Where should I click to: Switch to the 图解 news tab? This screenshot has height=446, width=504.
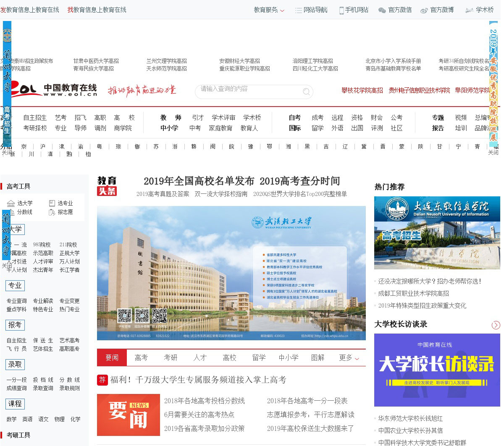(x=318, y=358)
